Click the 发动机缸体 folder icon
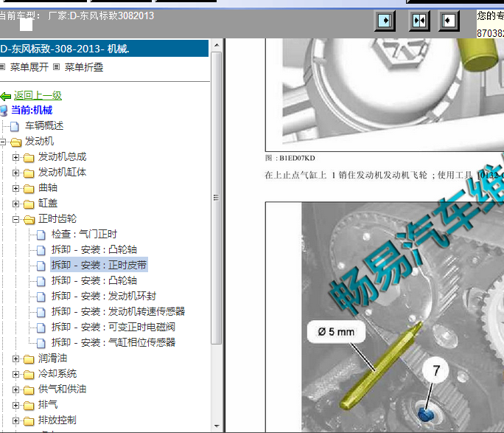Screen dimensions: 504x433 [29, 173]
